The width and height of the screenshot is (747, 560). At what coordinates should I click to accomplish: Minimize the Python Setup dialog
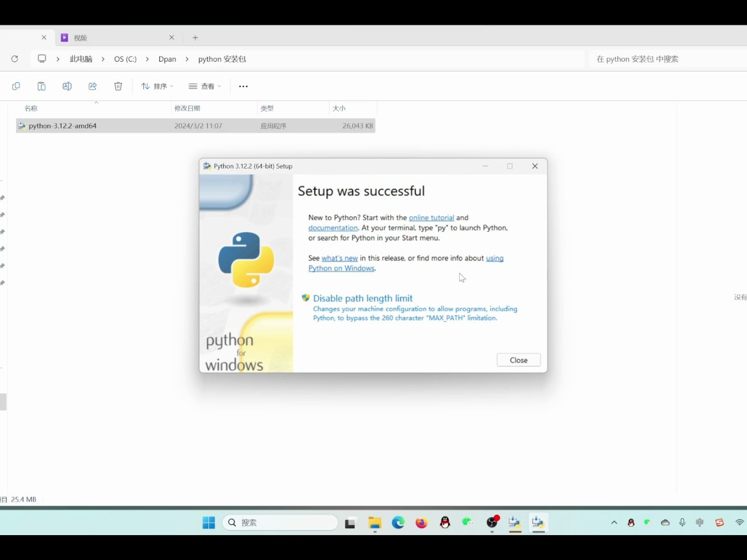pyautogui.click(x=486, y=166)
